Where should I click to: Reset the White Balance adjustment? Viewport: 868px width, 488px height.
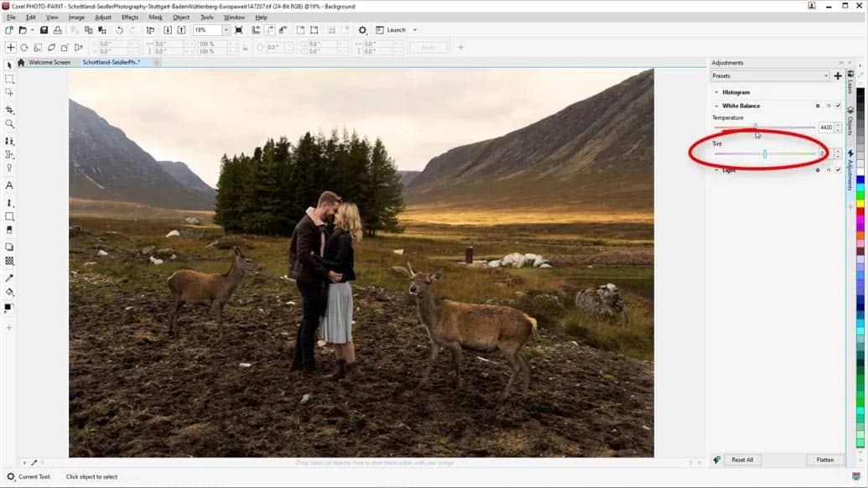click(x=828, y=106)
